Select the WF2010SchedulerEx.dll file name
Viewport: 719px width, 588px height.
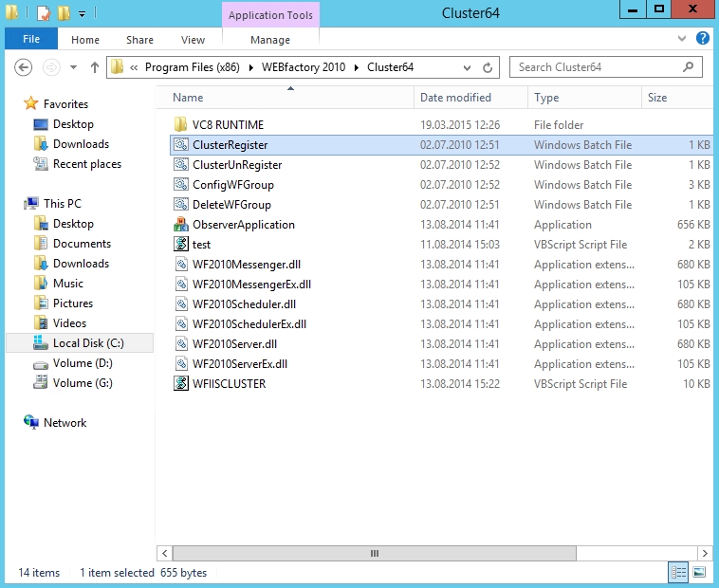click(249, 324)
